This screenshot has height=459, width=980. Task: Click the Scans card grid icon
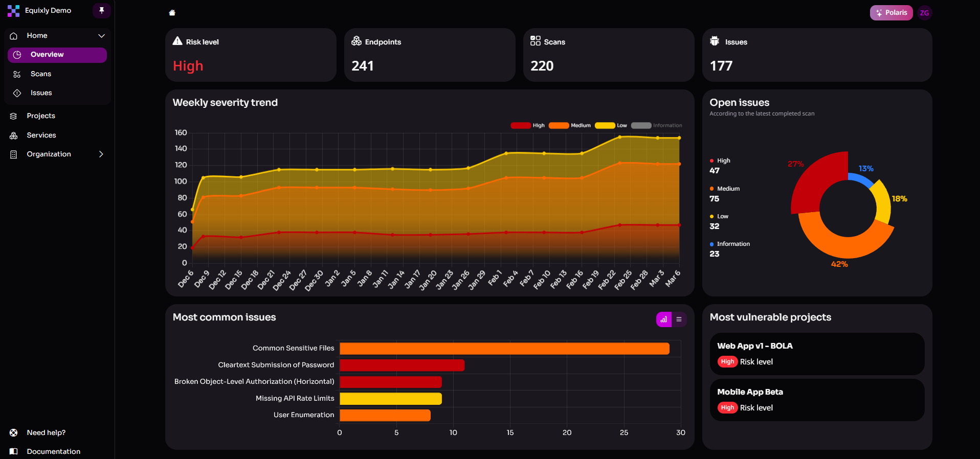tap(536, 41)
